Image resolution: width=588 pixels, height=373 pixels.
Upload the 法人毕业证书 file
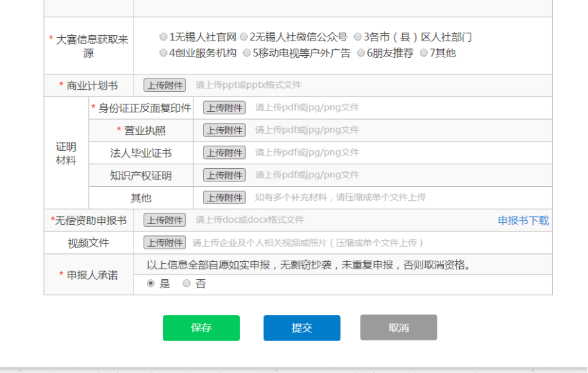224,153
